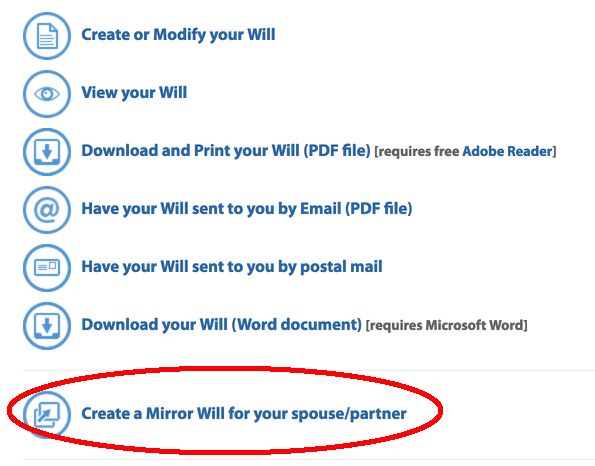Click the Mirror Will arrow icon
The image size is (595, 466).
coord(47,415)
